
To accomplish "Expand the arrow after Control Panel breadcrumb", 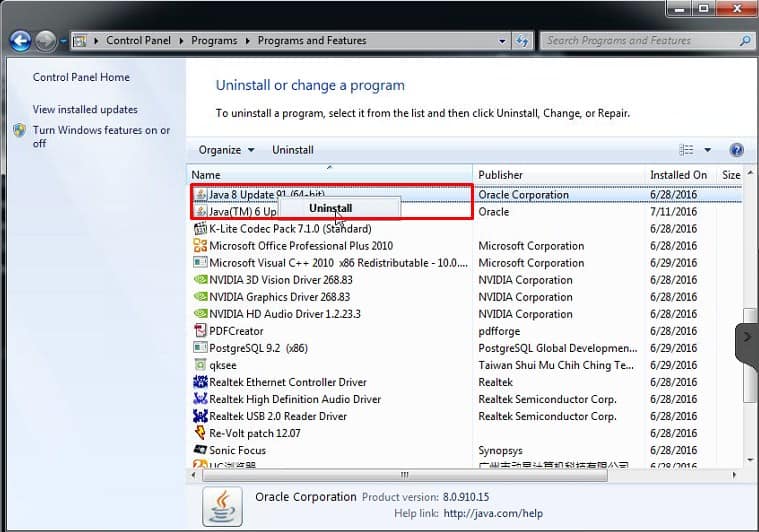I will [181, 41].
